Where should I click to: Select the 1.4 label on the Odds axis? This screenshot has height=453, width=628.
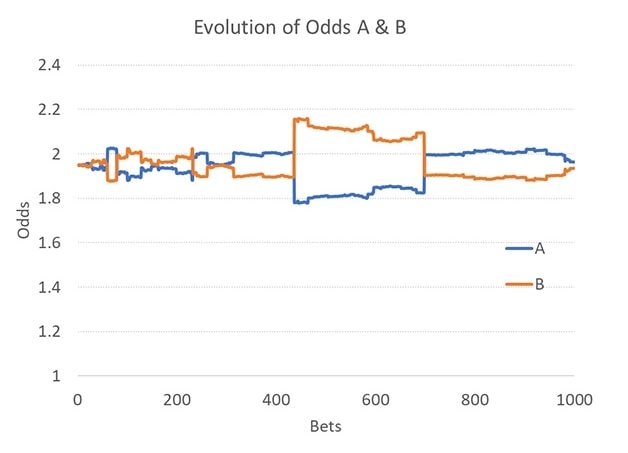click(50, 288)
